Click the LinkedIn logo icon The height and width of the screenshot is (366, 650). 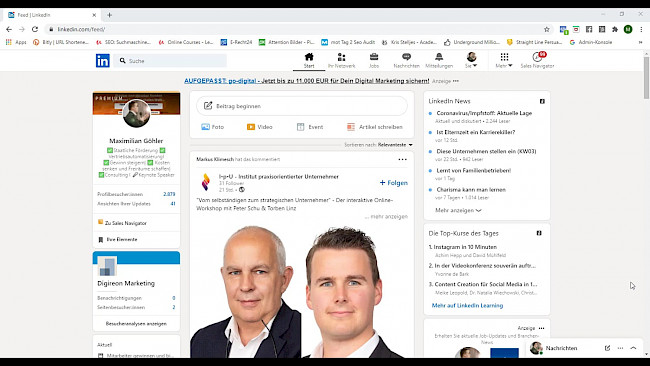click(x=103, y=61)
